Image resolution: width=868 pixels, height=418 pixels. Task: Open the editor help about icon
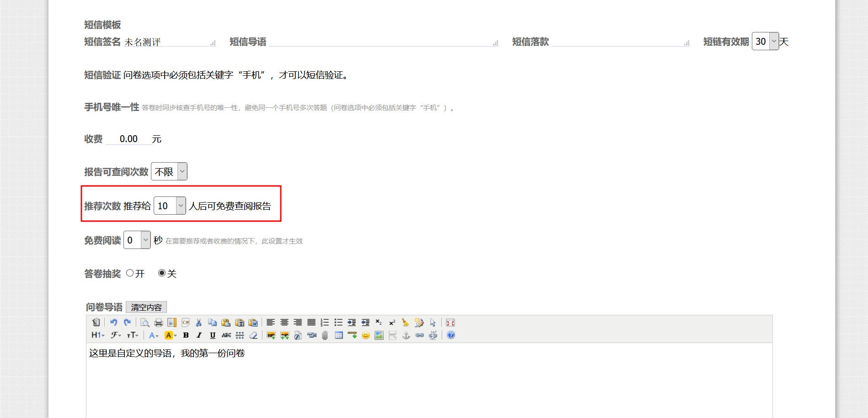(x=451, y=335)
